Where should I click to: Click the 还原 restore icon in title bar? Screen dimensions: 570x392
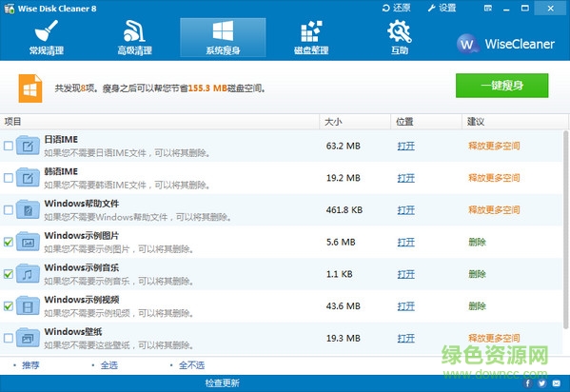point(396,8)
